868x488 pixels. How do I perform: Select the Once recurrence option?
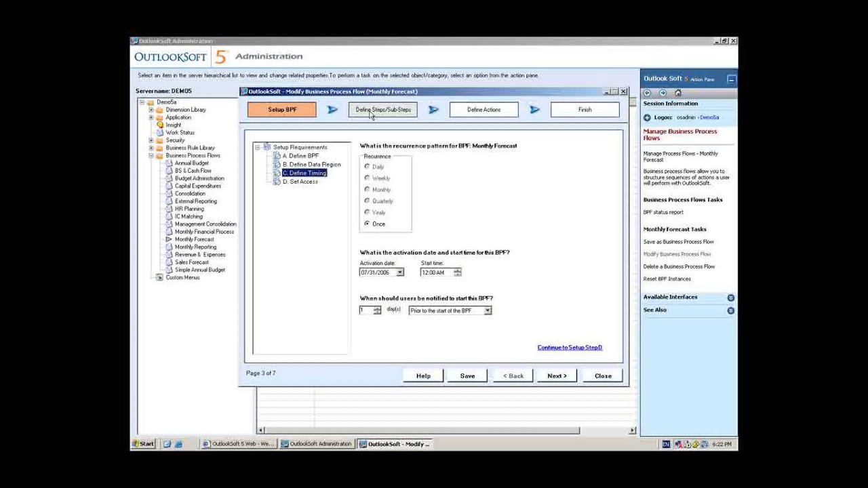click(x=375, y=224)
